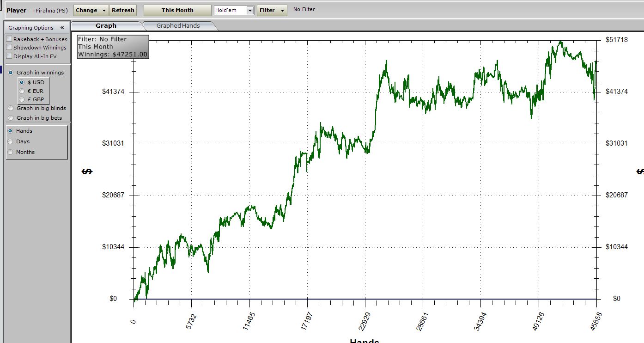Open This Month date range selector
The image size is (644, 343).
pyautogui.click(x=177, y=10)
